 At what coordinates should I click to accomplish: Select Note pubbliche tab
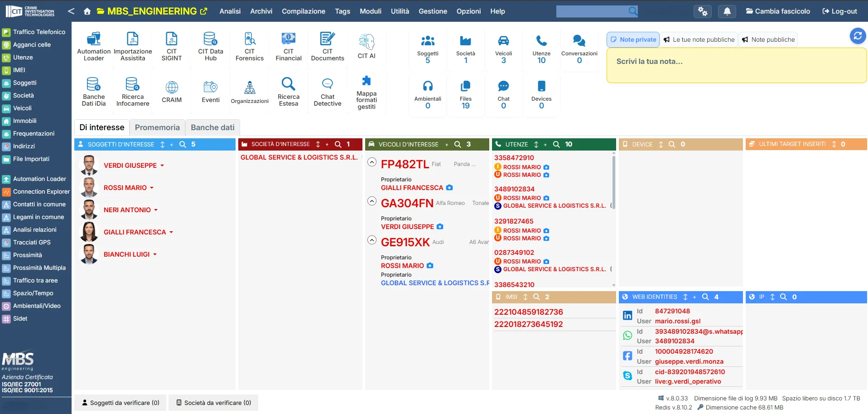click(768, 39)
